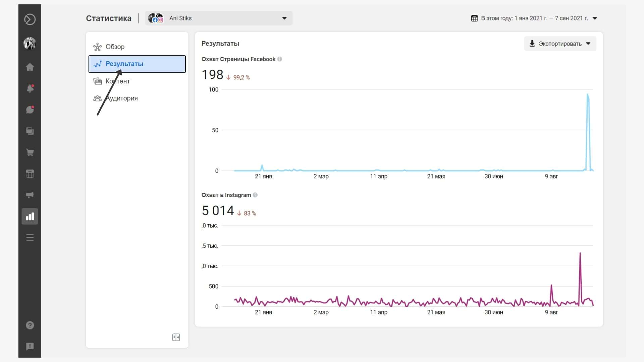This screenshot has width=644, height=362.
Task: Open report a problem icon
Action: click(30, 346)
